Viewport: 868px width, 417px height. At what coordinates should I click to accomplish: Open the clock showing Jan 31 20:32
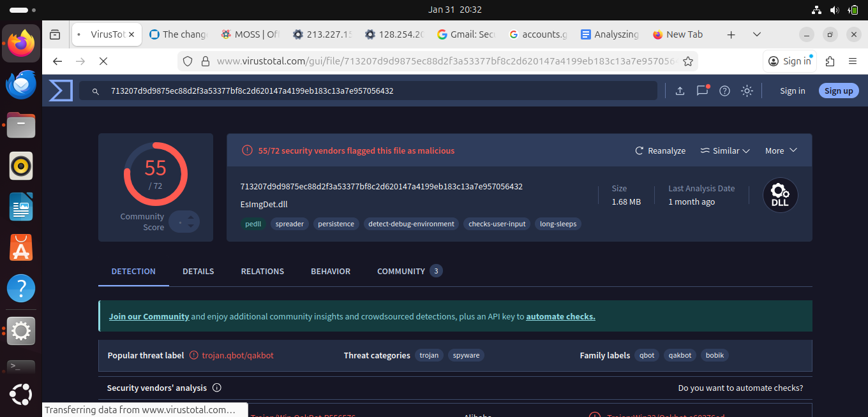point(455,10)
